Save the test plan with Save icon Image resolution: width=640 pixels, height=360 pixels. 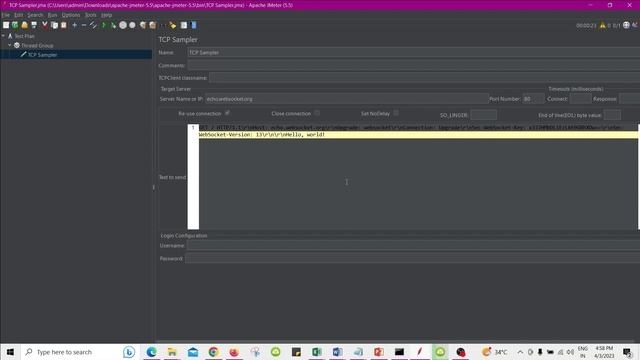(x=34, y=25)
